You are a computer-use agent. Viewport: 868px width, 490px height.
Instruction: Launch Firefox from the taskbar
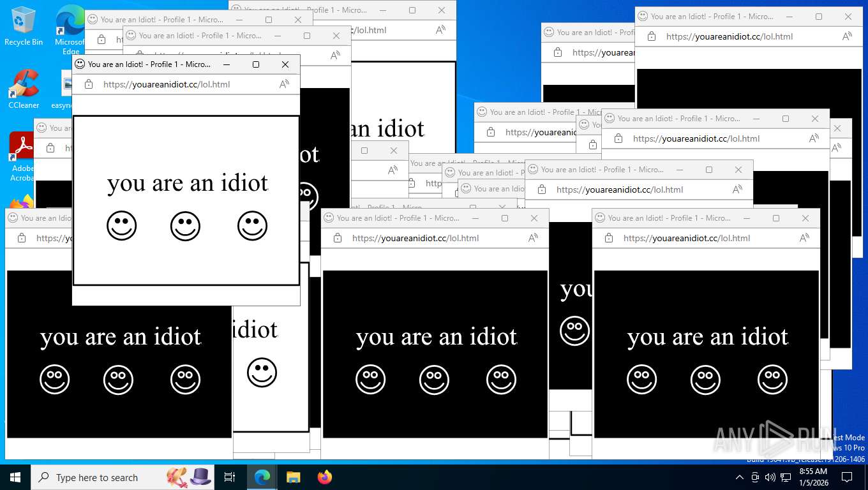[324, 477]
